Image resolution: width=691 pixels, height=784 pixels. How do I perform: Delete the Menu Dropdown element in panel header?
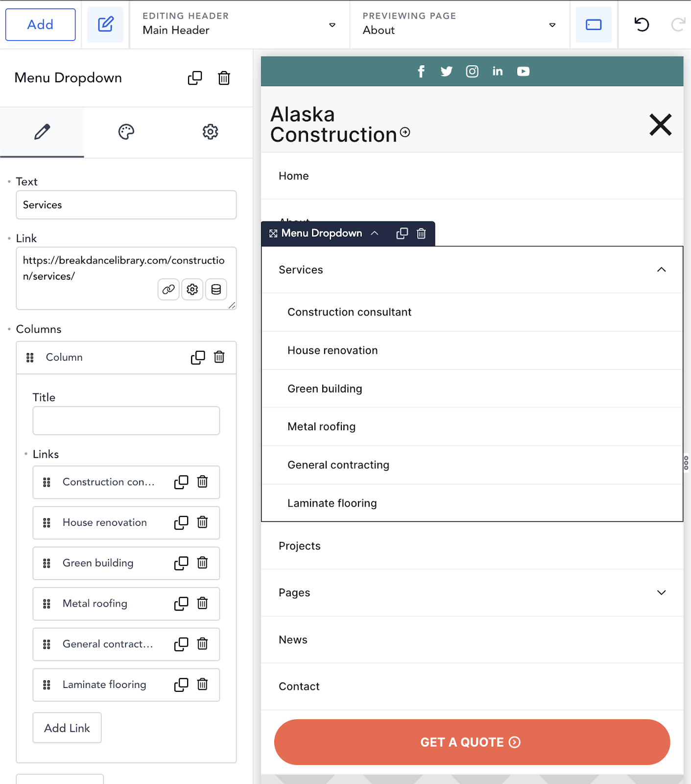224,78
